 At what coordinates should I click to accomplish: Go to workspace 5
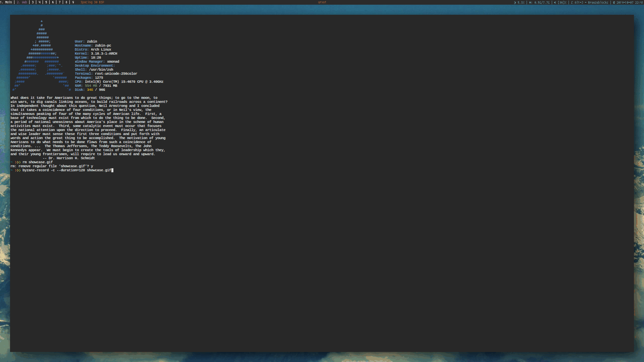pyautogui.click(x=46, y=2)
